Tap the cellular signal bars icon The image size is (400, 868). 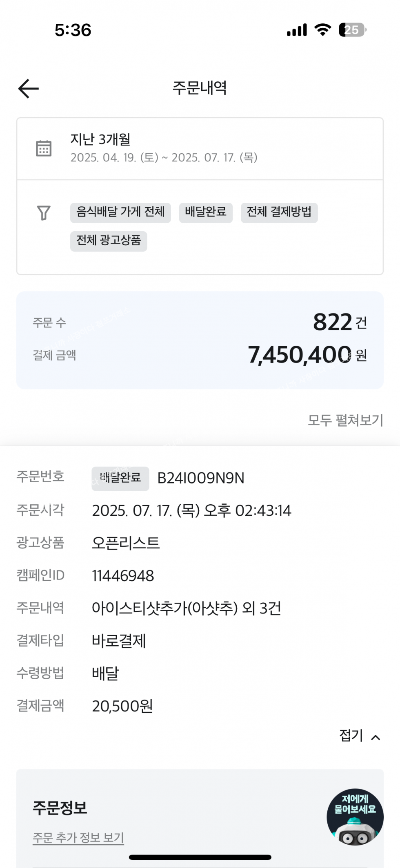[297, 30]
